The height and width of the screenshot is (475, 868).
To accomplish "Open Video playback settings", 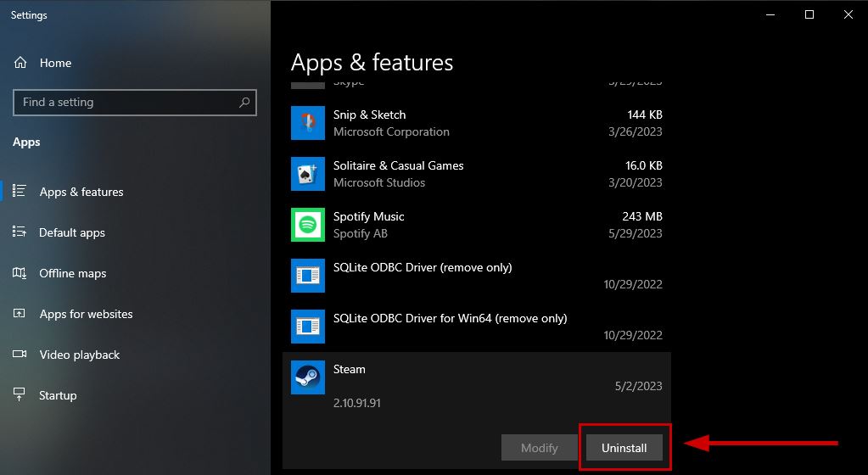I will tap(79, 355).
